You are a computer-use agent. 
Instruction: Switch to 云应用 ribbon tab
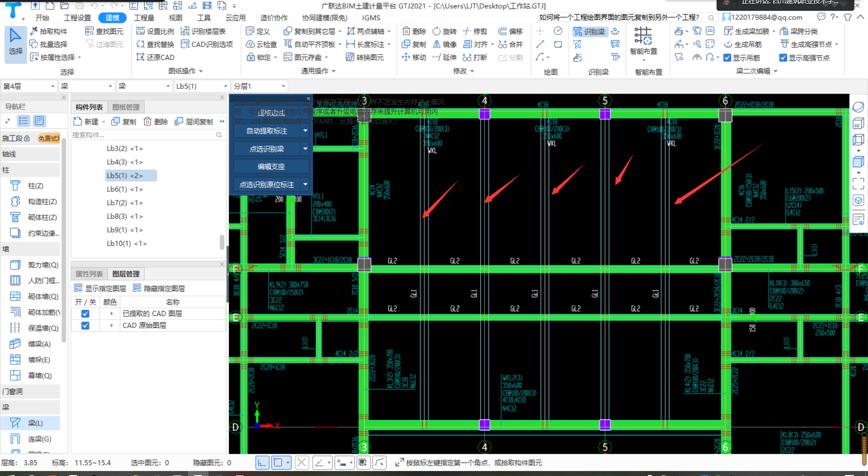236,18
